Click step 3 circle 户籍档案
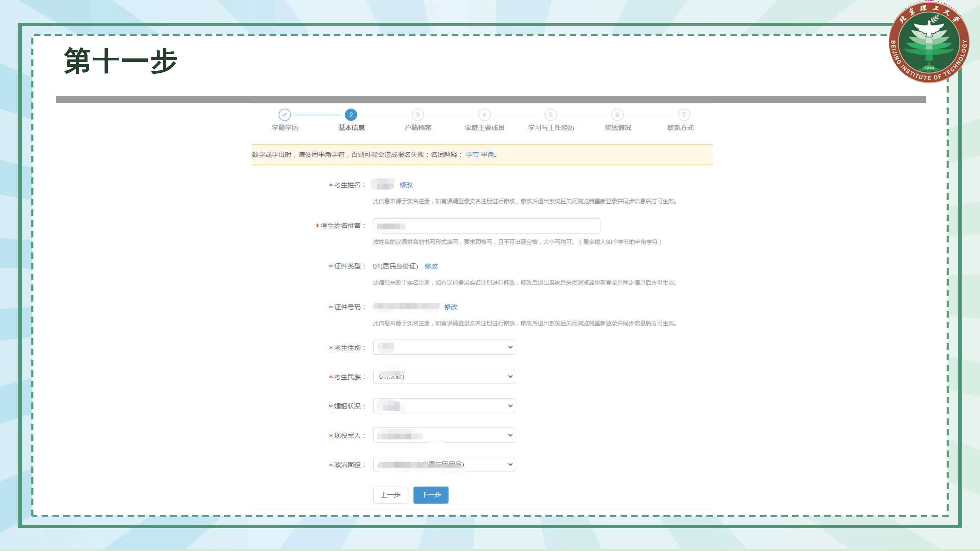 417,115
